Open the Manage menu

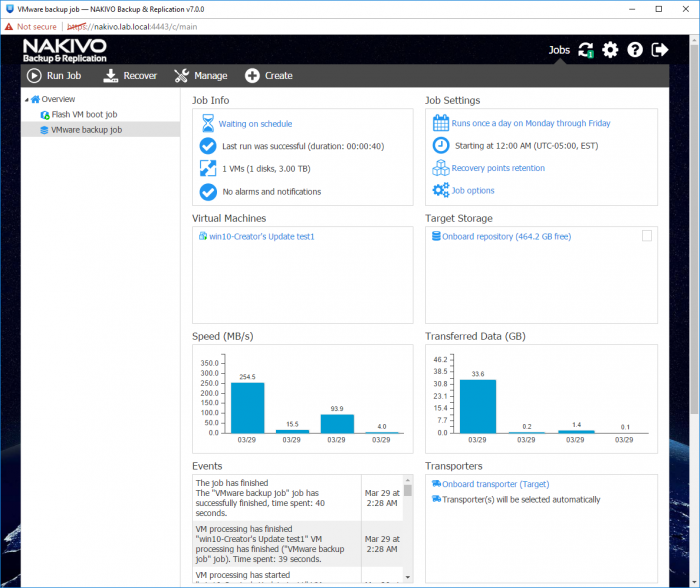[201, 75]
